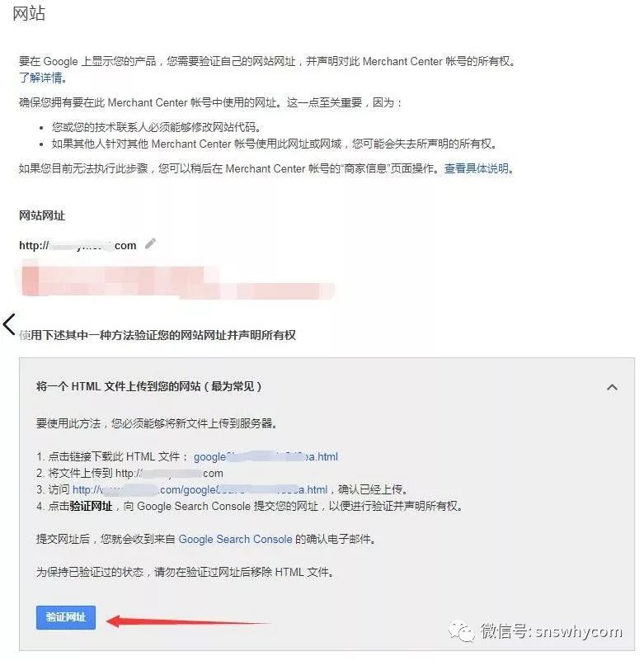The height and width of the screenshot is (661, 644).
Task: Click the pink blurred notice under URL
Action: coord(177,281)
